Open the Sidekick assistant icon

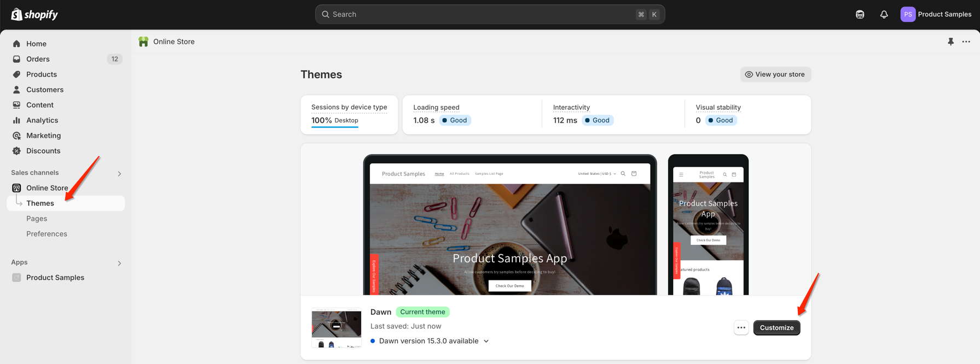click(x=860, y=15)
